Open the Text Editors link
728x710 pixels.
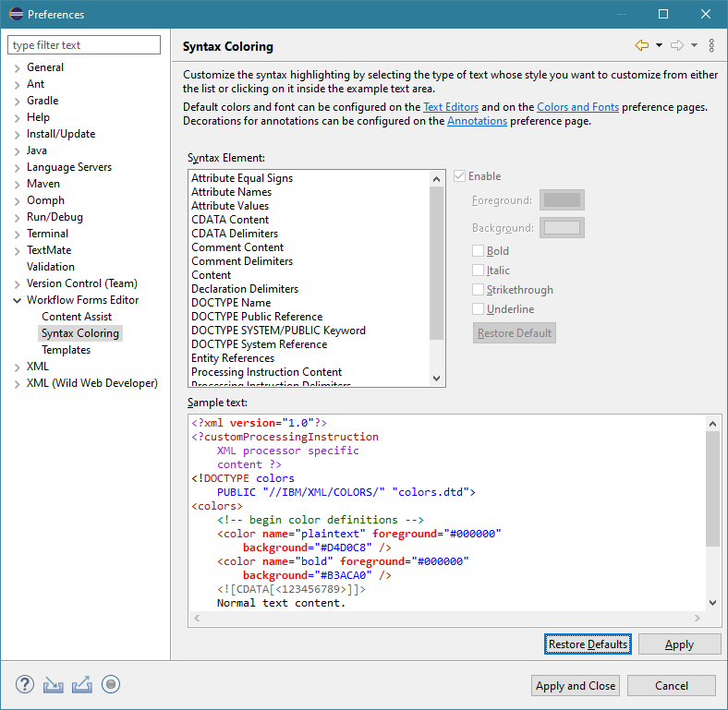pyautogui.click(x=451, y=107)
